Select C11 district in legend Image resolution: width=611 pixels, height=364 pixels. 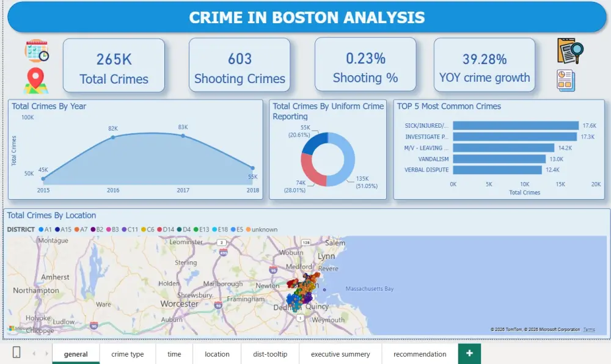click(x=130, y=230)
